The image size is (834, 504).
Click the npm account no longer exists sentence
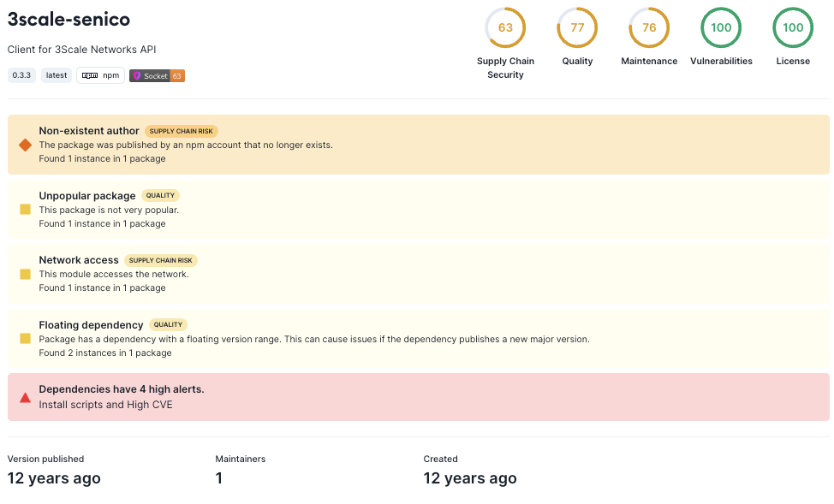click(x=186, y=145)
